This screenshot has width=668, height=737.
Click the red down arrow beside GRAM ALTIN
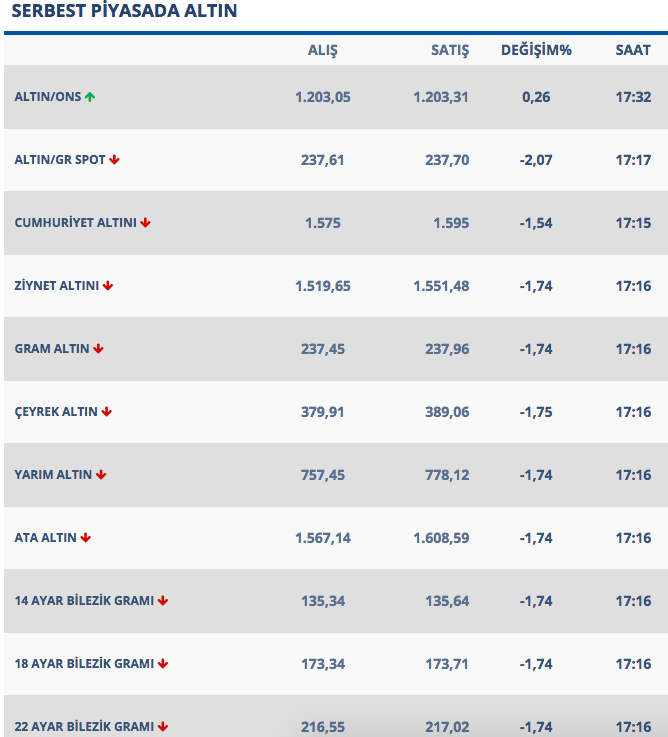tap(98, 349)
